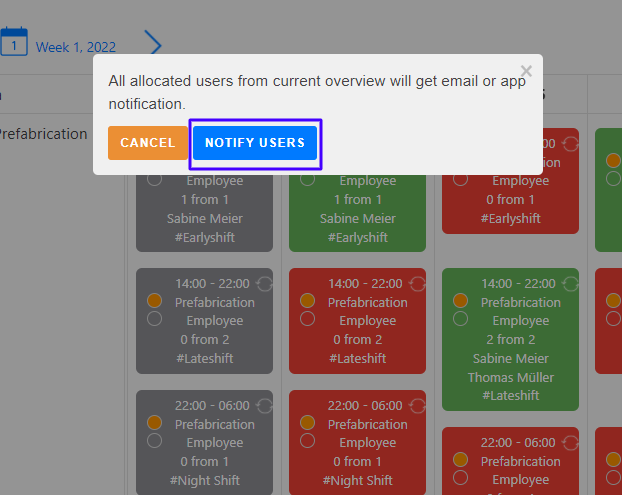The image size is (622, 495).
Task: Click recurring icon on red Lateshift card
Action: pyautogui.click(x=417, y=284)
